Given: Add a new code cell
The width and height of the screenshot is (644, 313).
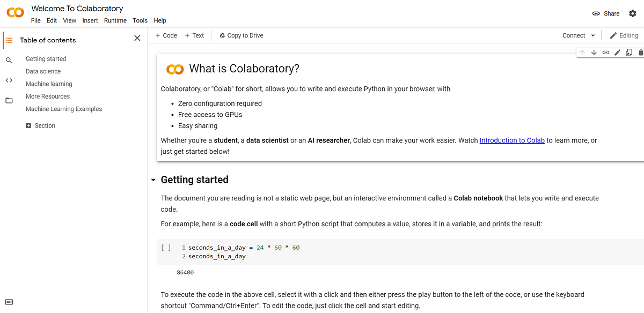Looking at the screenshot, I should pyautogui.click(x=166, y=35).
